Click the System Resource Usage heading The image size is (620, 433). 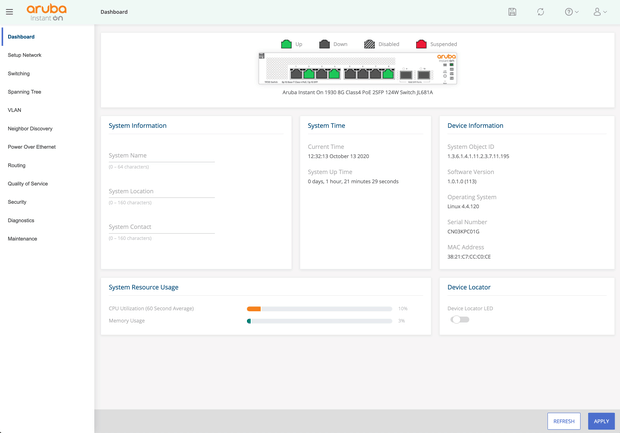(144, 287)
